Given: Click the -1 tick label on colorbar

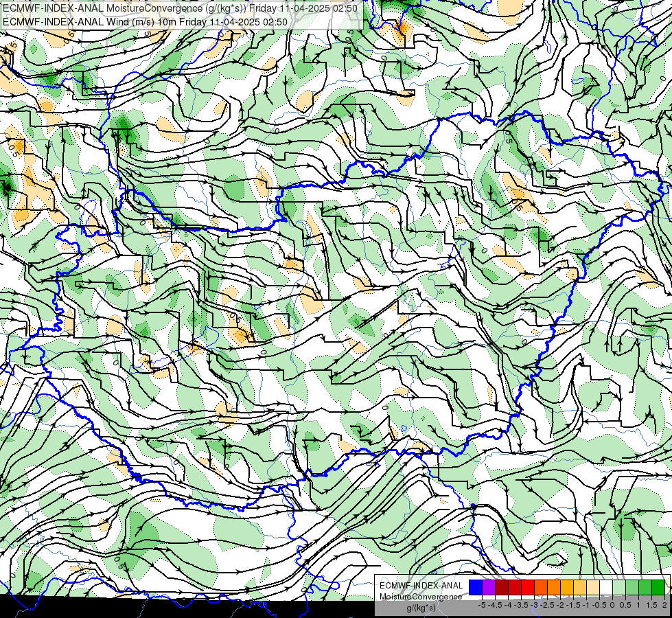Looking at the screenshot, I should 587,605.
